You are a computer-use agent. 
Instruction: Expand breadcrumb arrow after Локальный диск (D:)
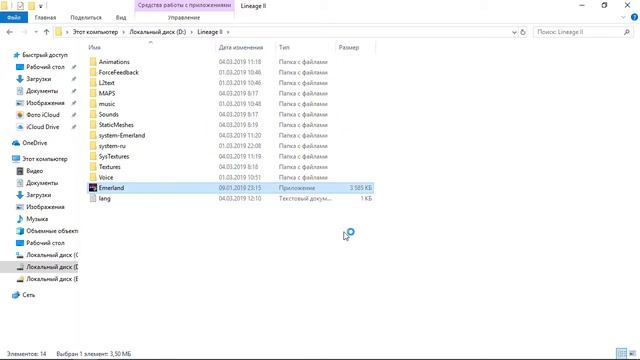[191, 32]
